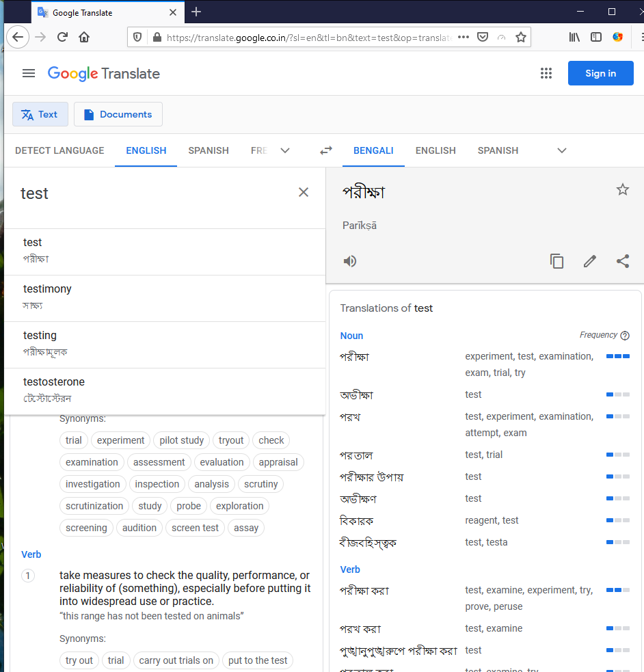Swap source and target languages
Image resolution: width=644 pixels, height=672 pixels.
coord(325,150)
